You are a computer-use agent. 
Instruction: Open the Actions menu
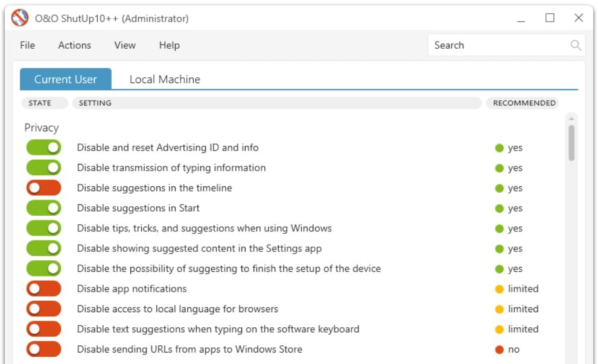coord(74,45)
